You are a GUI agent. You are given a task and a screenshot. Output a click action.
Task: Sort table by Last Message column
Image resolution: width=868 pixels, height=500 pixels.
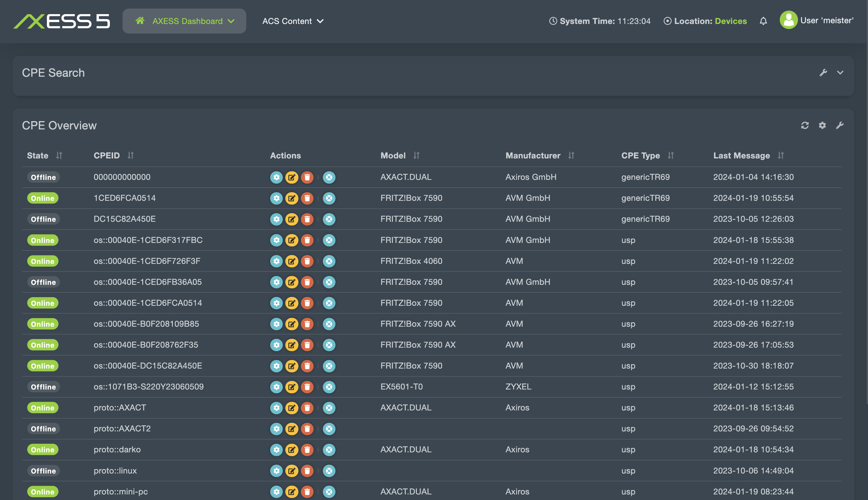click(781, 156)
